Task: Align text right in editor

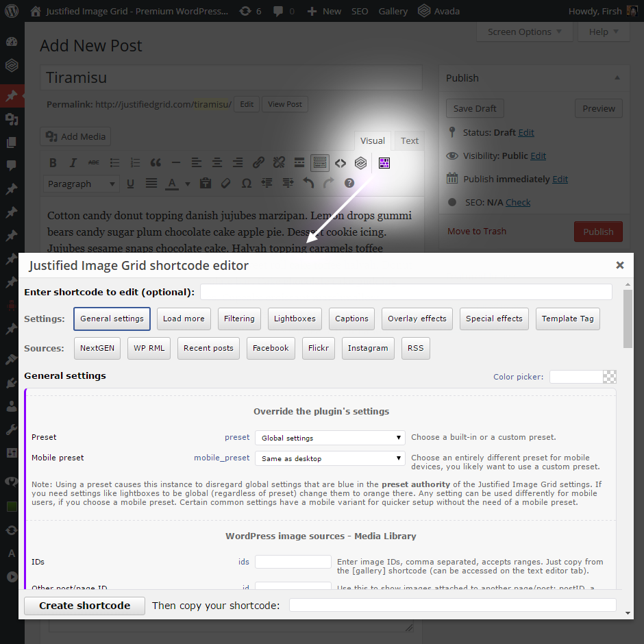Action: pyautogui.click(x=238, y=163)
